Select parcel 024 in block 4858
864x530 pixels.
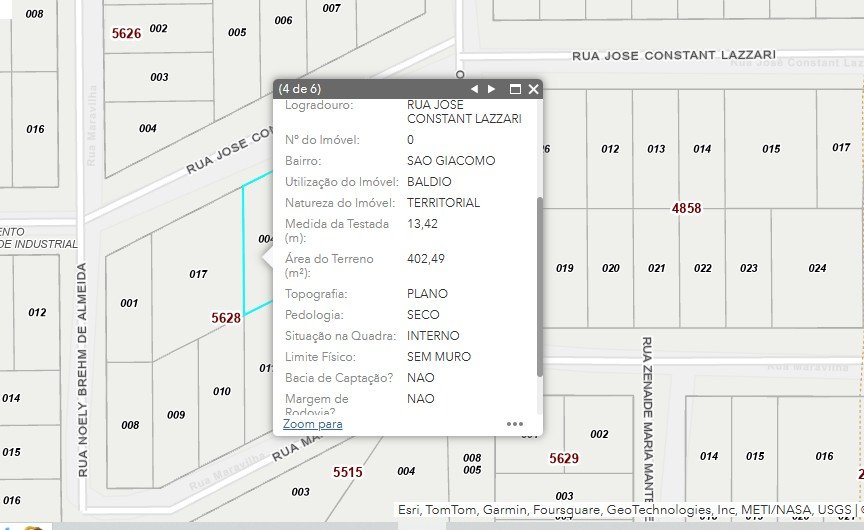pos(817,268)
